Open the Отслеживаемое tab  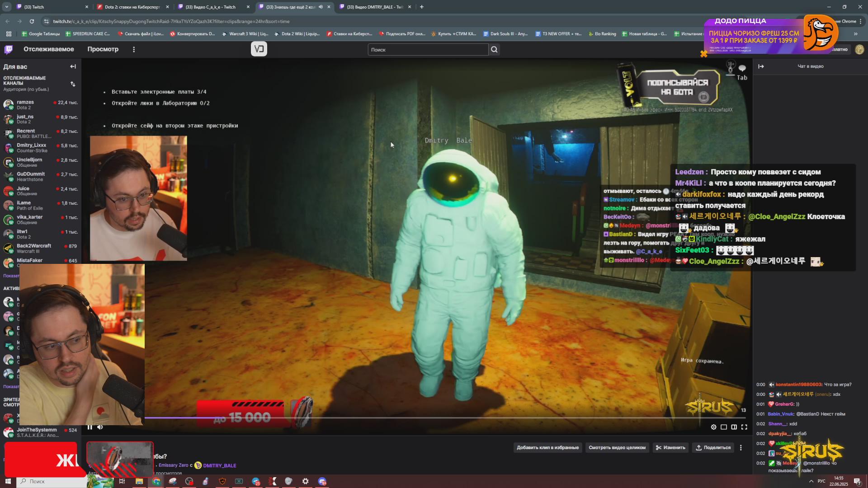click(49, 49)
